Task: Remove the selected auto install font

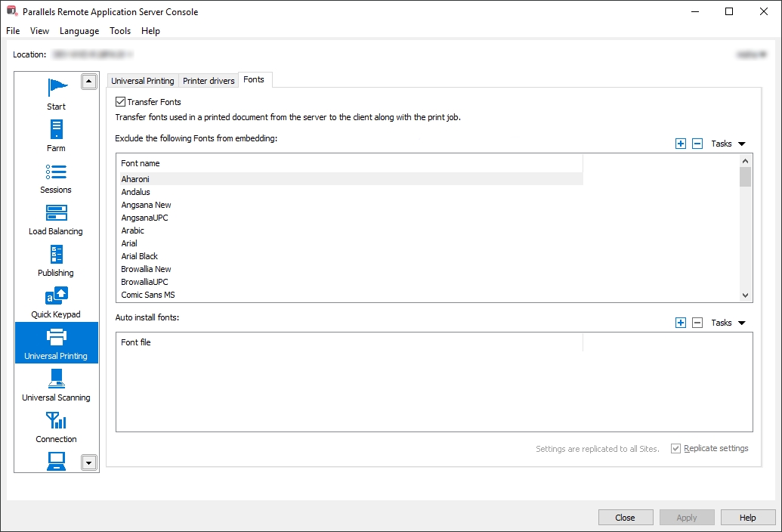Action: click(x=697, y=323)
